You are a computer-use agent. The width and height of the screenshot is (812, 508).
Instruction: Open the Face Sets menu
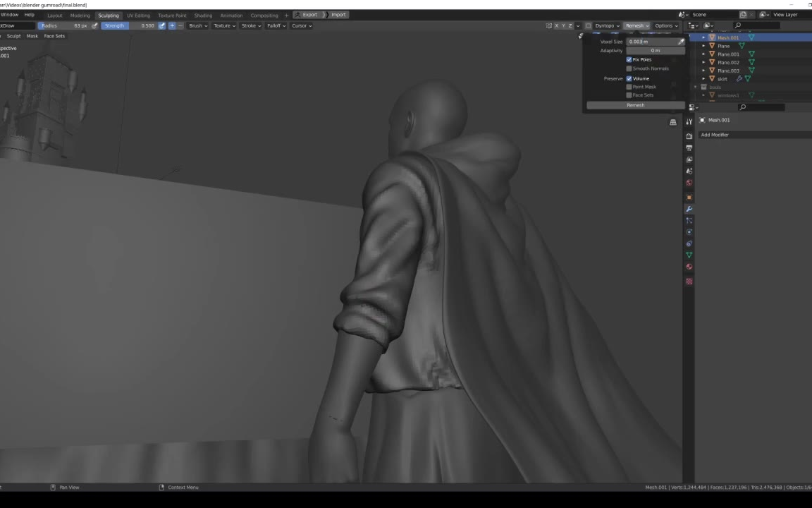pos(54,36)
